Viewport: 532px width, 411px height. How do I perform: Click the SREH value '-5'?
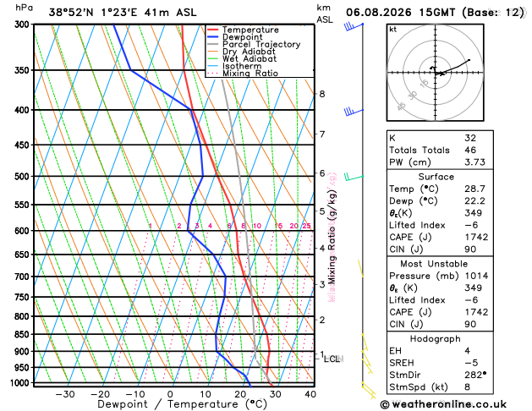(x=471, y=363)
